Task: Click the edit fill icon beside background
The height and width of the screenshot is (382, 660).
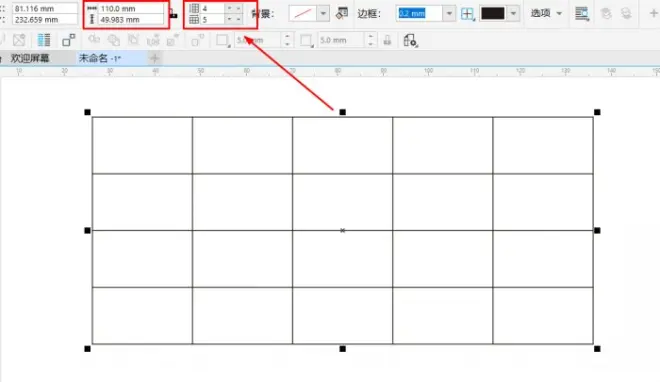Action: click(342, 13)
